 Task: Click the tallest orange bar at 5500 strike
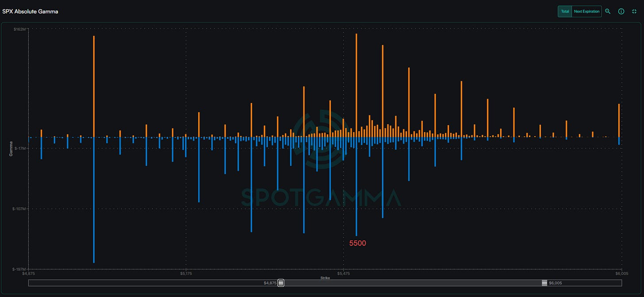pyautogui.click(x=356, y=84)
